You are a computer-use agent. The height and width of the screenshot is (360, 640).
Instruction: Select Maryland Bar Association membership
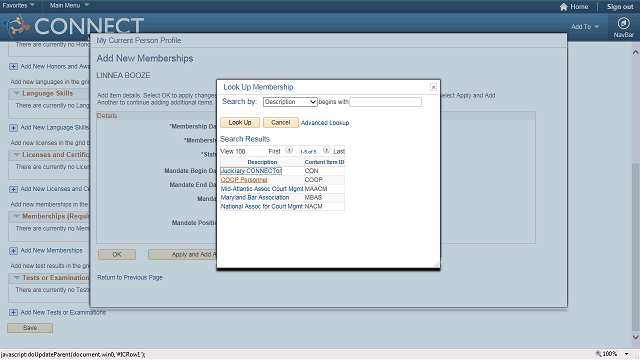tap(255, 198)
